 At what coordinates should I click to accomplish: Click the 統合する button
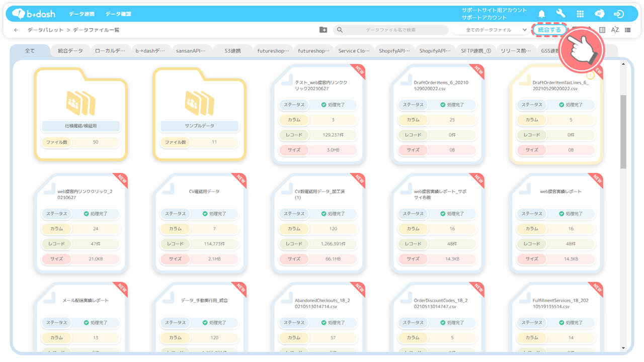(x=549, y=30)
